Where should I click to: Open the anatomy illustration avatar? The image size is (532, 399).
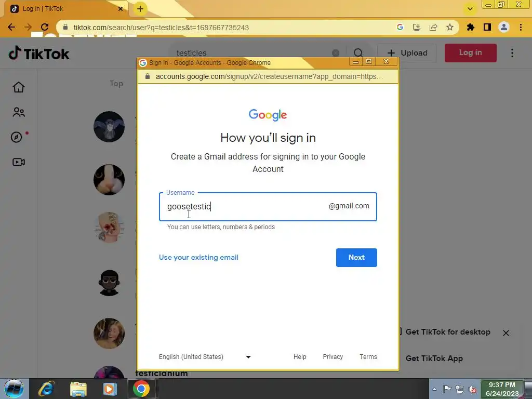point(109,228)
